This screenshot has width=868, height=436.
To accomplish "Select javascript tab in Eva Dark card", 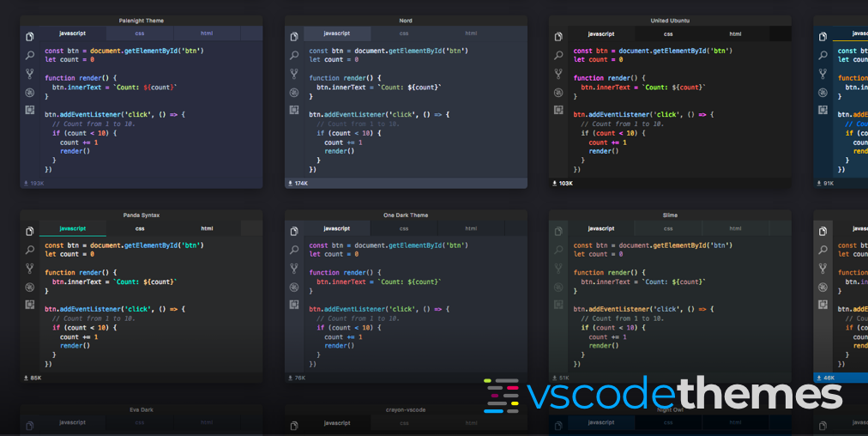I will (73, 422).
